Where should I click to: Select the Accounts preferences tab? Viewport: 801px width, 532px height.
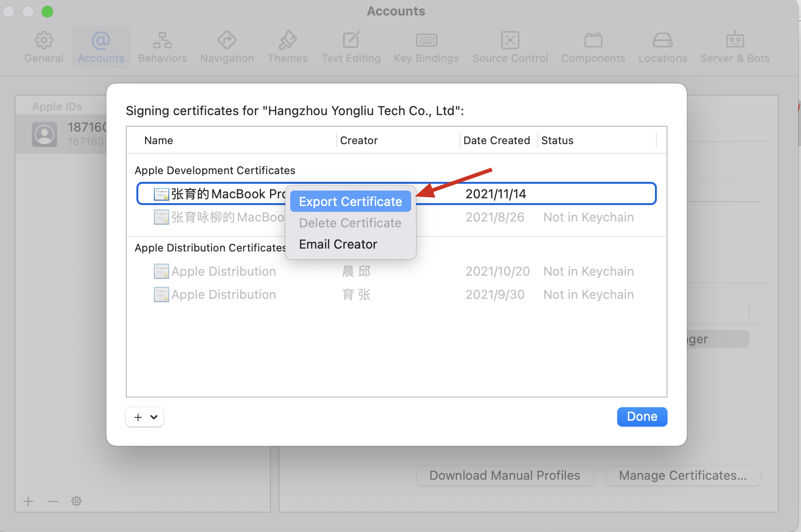(x=101, y=47)
